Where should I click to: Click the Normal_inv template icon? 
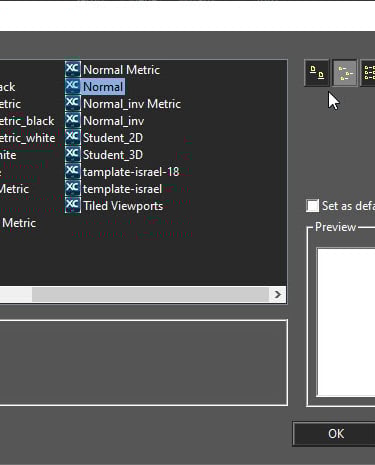(72, 120)
